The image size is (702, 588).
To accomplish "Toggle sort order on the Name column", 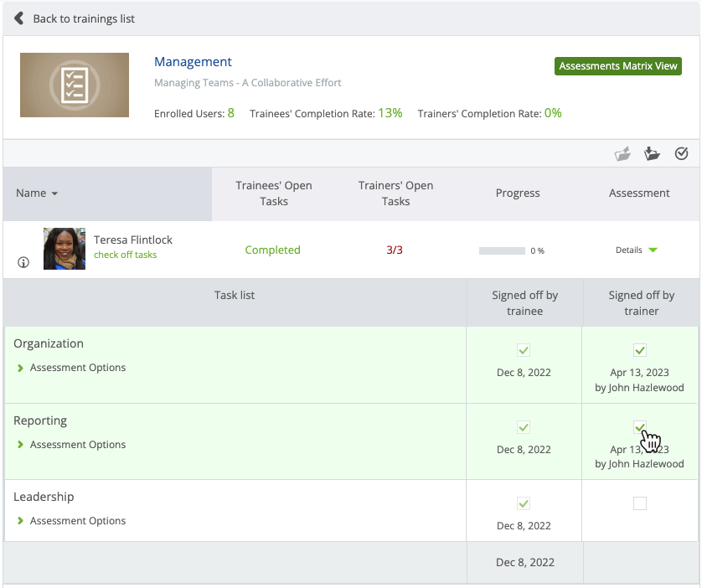I will [x=37, y=193].
